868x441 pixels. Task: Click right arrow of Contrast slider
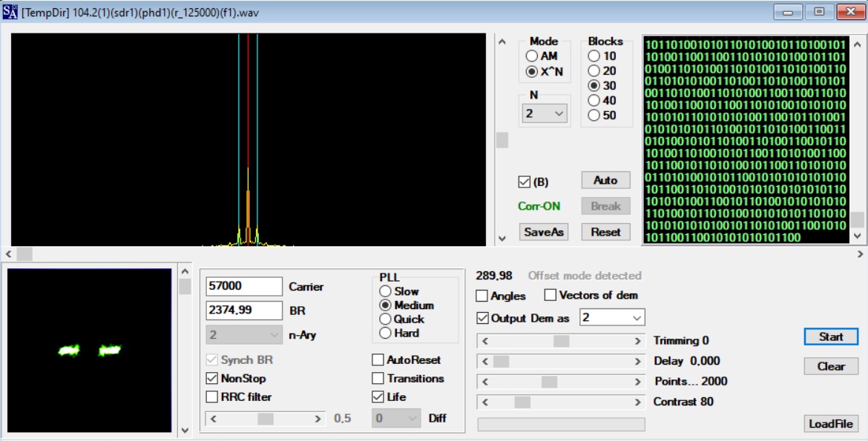click(637, 402)
